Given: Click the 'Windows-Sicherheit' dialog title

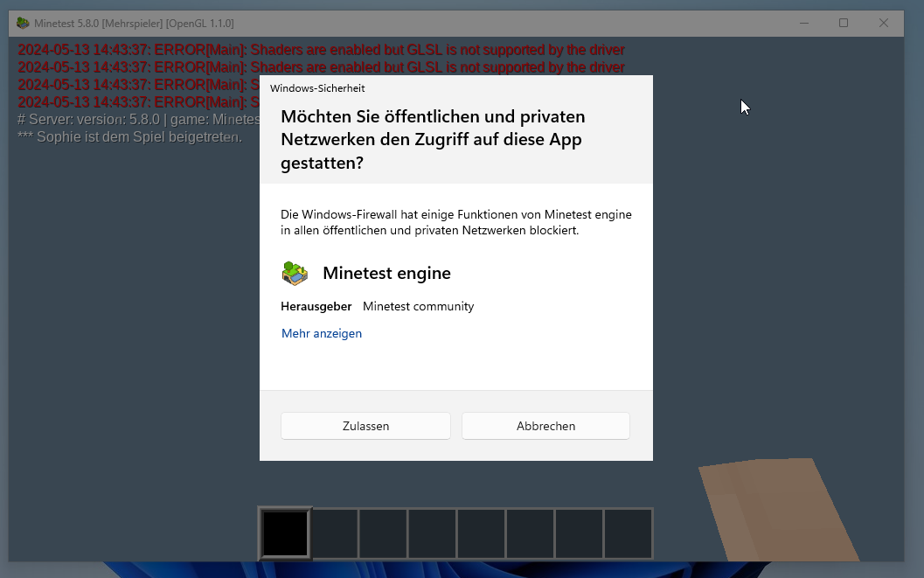Looking at the screenshot, I should point(317,88).
